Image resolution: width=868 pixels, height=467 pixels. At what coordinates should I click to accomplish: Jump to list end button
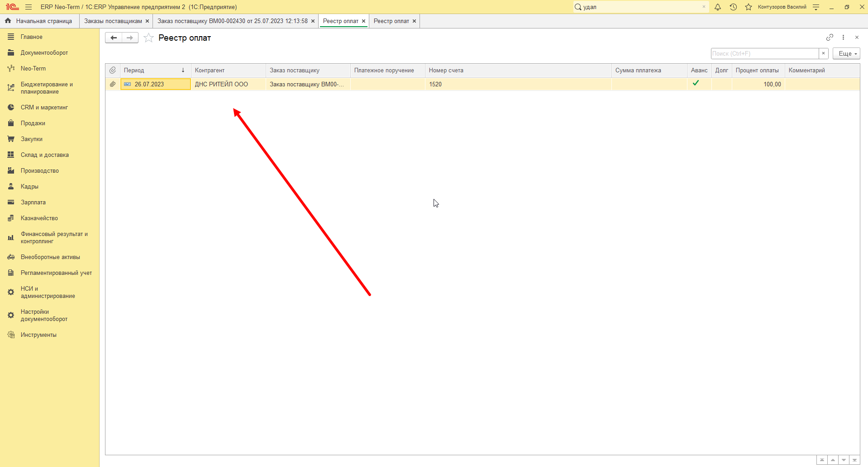(854, 460)
